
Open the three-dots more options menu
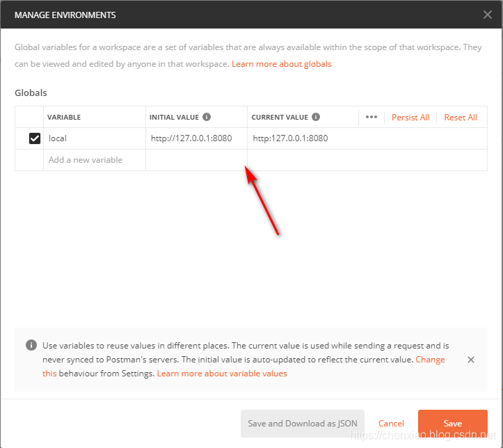tap(371, 117)
